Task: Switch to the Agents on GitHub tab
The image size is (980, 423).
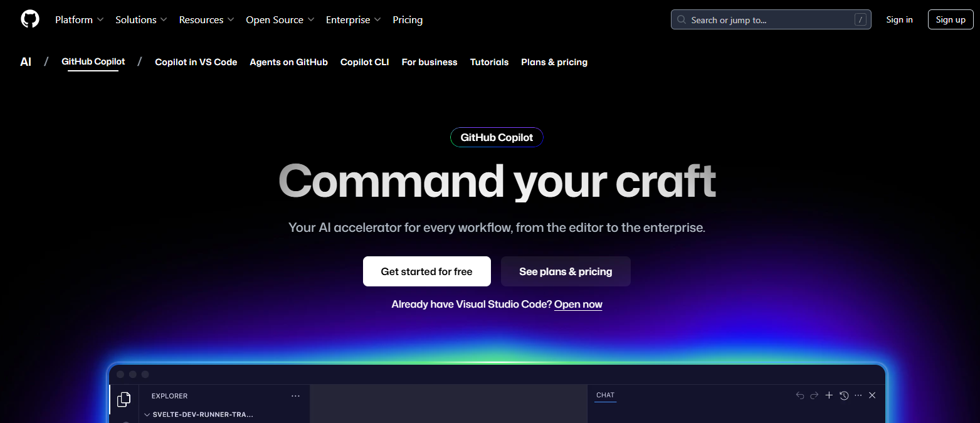Action: [288, 62]
